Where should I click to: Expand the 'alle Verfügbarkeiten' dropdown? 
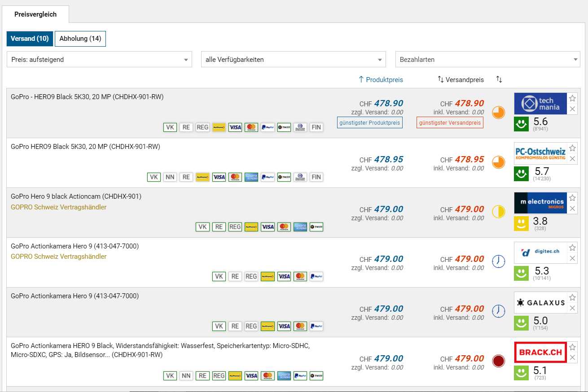coord(293,60)
